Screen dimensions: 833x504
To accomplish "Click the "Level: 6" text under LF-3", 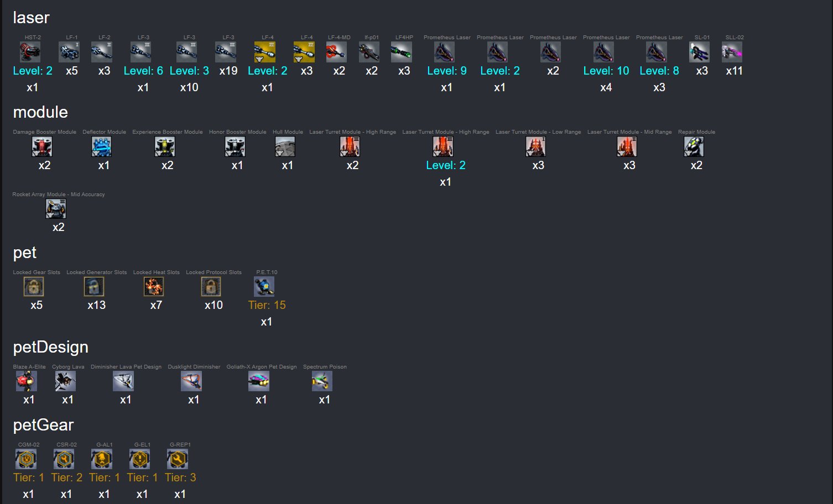I will coord(143,71).
